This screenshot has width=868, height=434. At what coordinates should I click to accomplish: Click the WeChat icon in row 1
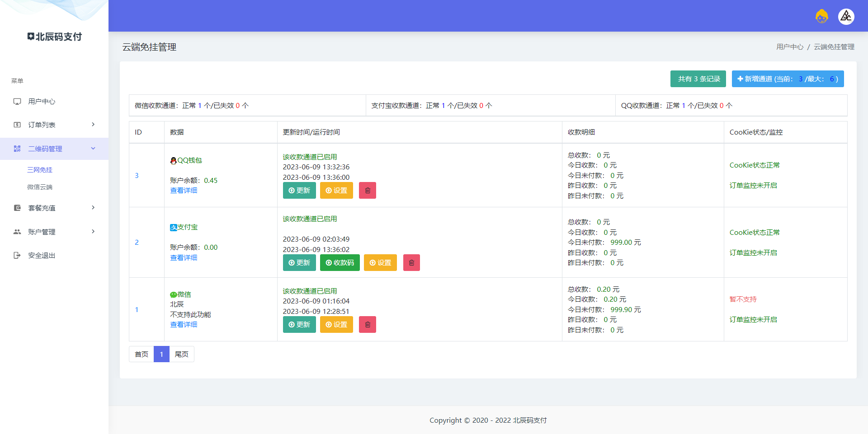(x=173, y=294)
